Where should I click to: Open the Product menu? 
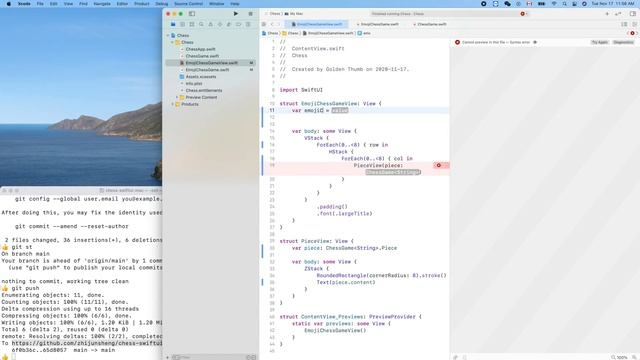pyautogui.click(x=142, y=4)
